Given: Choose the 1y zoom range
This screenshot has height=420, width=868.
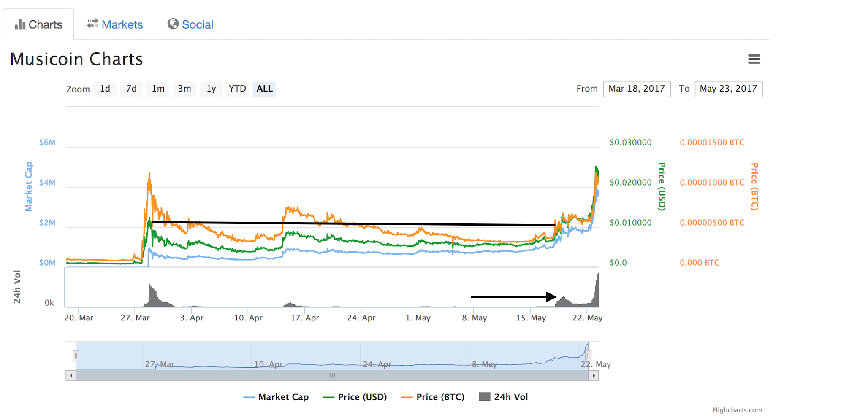Looking at the screenshot, I should [211, 89].
